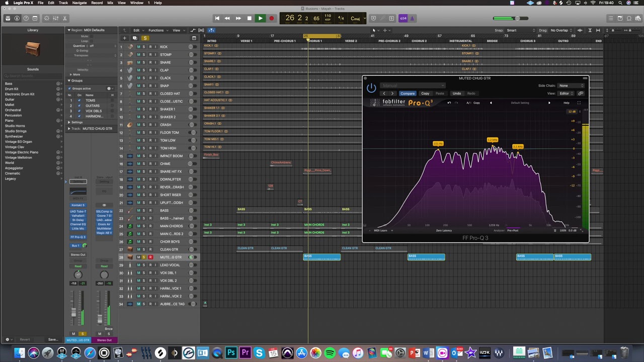This screenshot has width=644, height=362.
Task: Toggle the Catch playhead button
Action: 212,30
